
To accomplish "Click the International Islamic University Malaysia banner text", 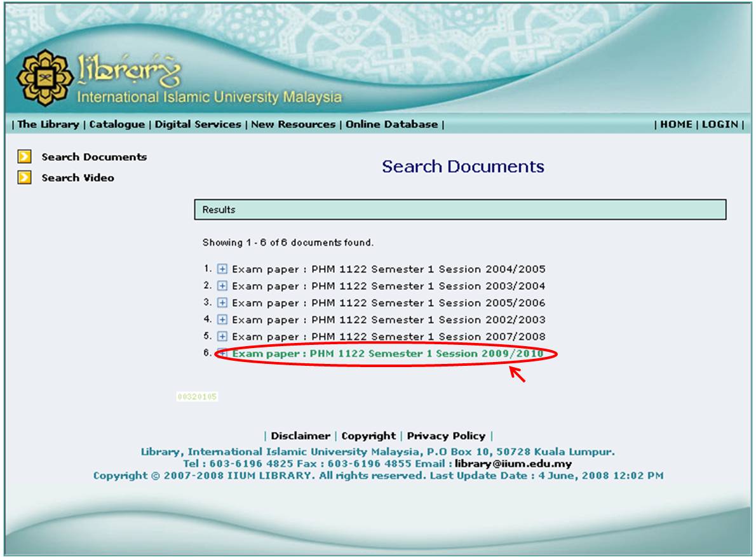I will [209, 97].
